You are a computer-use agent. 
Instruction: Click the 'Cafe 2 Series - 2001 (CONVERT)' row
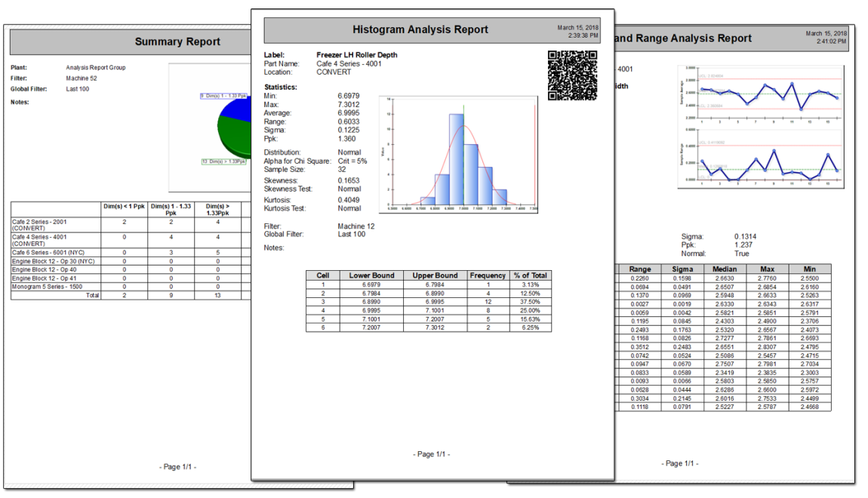point(131,225)
